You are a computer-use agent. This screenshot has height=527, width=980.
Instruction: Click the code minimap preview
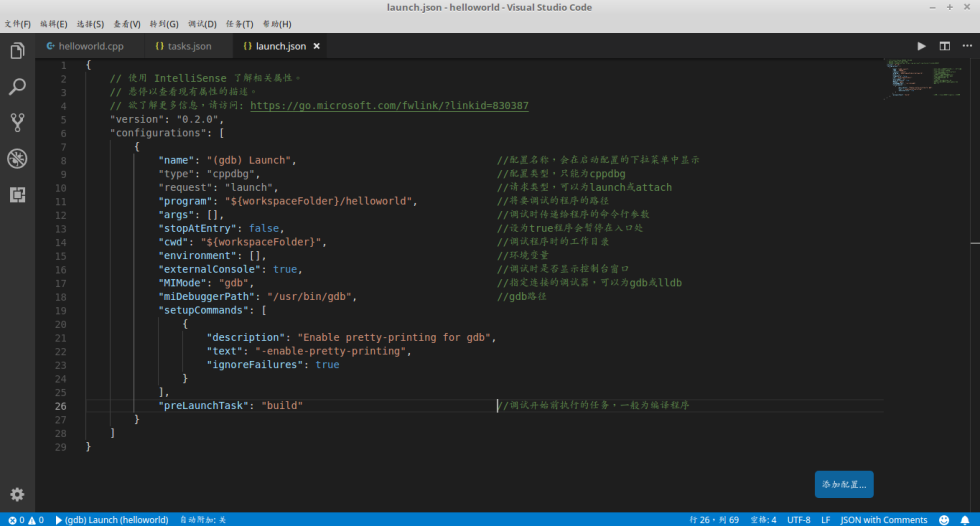coord(924,79)
